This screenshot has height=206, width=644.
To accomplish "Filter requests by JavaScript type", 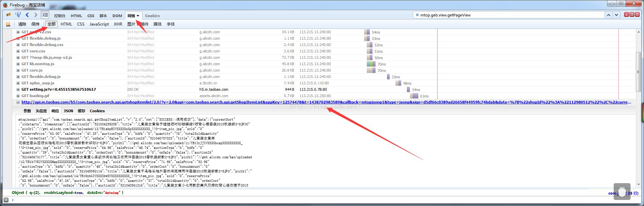I will [x=99, y=24].
